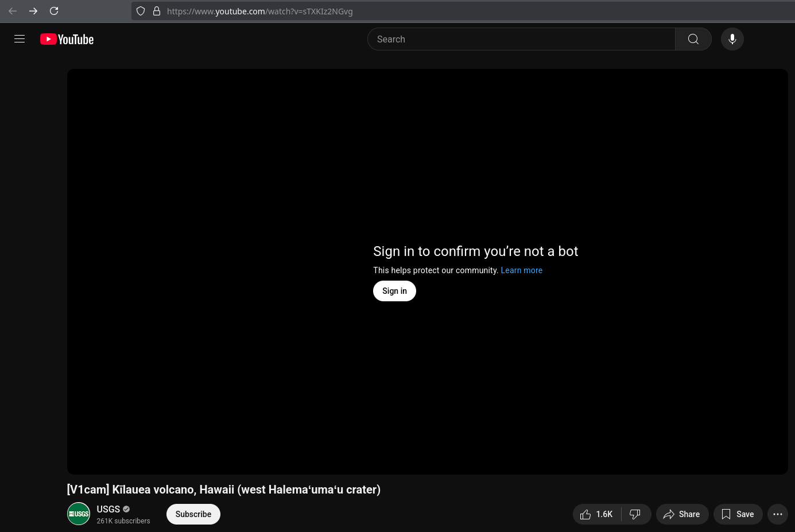
Task: Click the USGS channel name link
Action: 108,509
